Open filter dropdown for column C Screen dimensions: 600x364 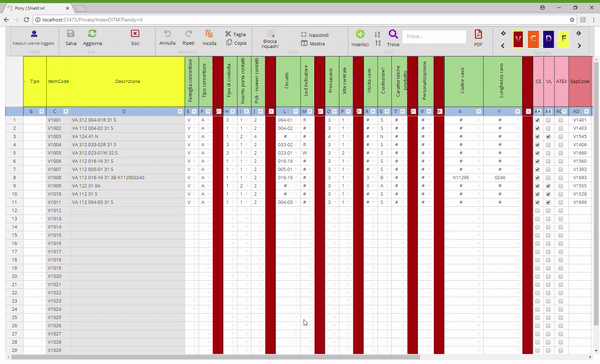[66, 111]
